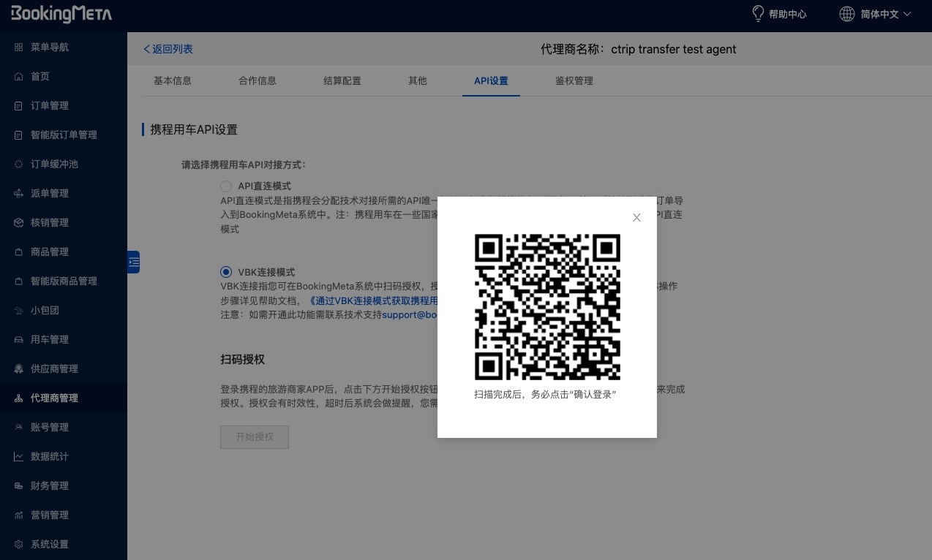Click the 派单管理 dispatch icon
Viewport: 932px width, 560px height.
[x=19, y=194]
